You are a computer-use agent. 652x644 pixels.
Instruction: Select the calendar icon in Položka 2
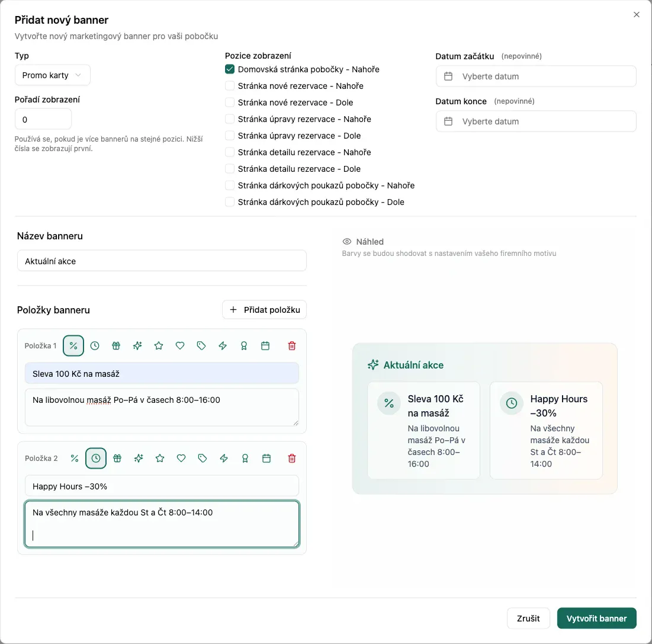pos(266,458)
